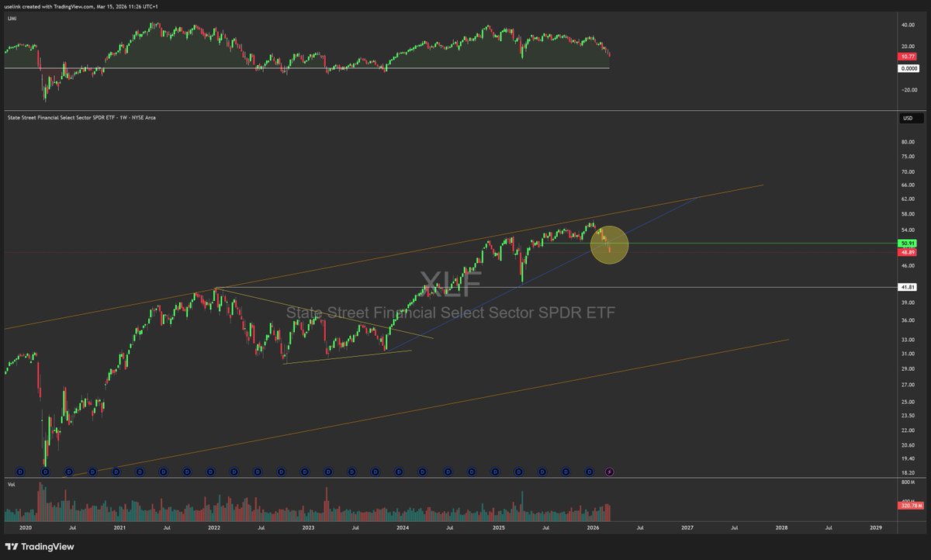Click the white 0.0000 UMI zero-line label
The width and height of the screenshot is (931, 560).
(909, 68)
